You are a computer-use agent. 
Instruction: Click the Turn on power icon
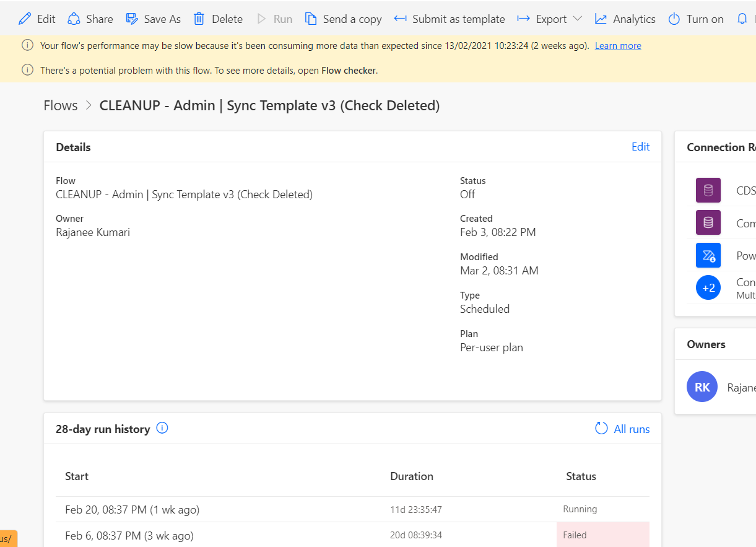(674, 19)
